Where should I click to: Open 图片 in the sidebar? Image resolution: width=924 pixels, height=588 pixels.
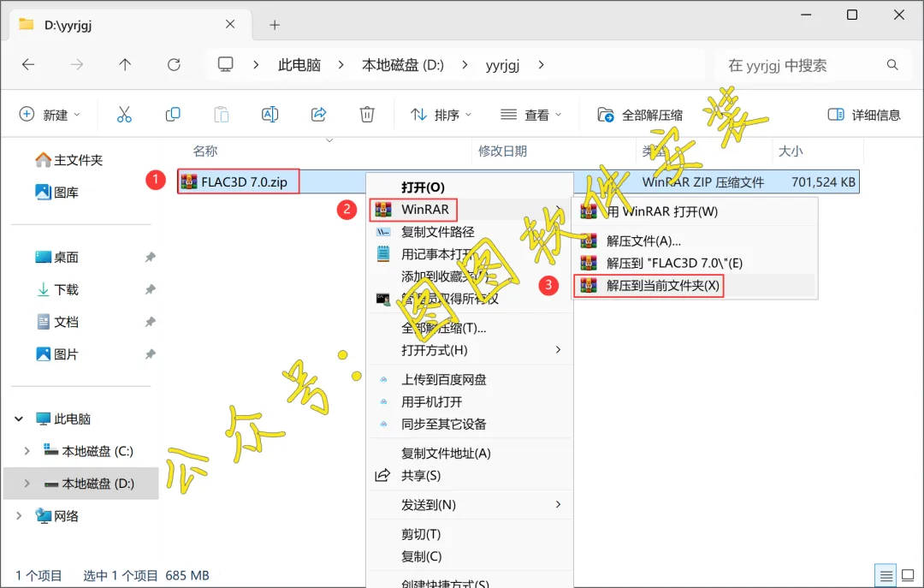pos(56,354)
